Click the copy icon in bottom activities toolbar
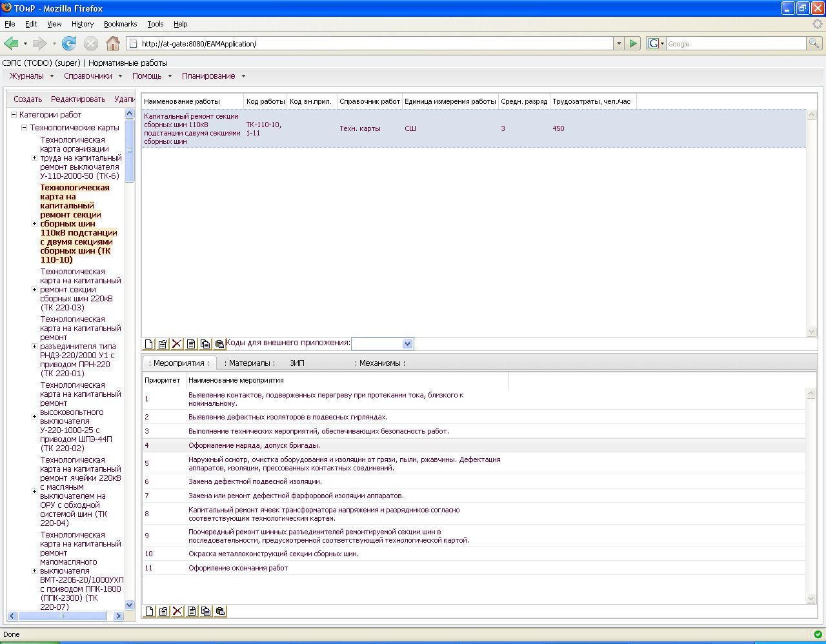Image resolution: width=826 pixels, height=644 pixels. tap(206, 611)
